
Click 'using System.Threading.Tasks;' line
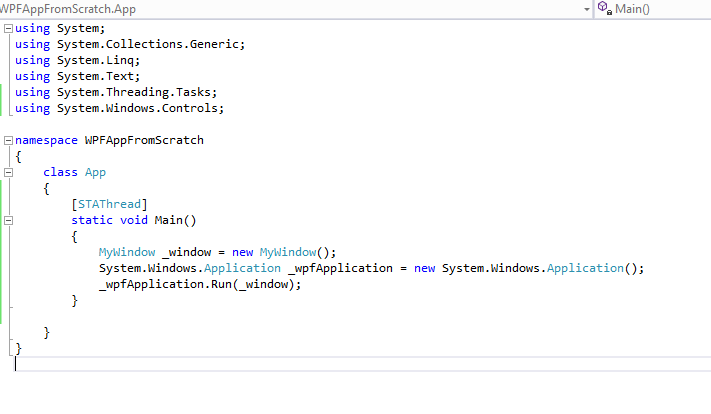(x=116, y=93)
